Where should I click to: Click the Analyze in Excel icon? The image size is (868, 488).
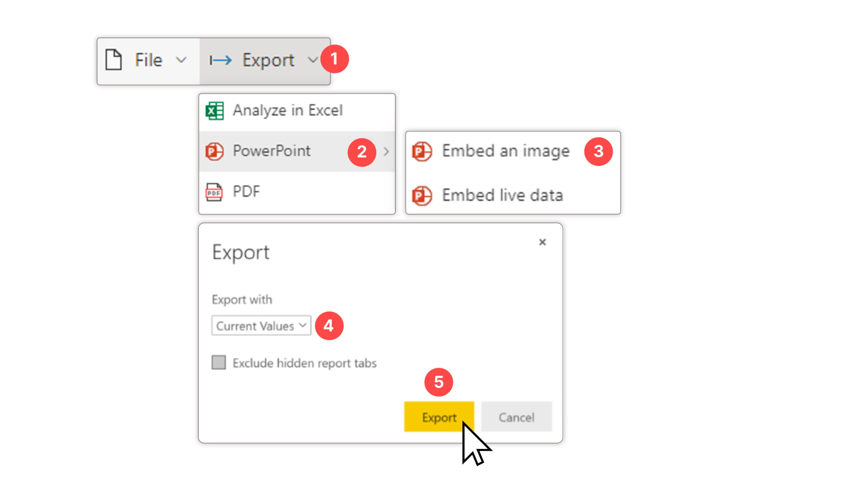point(214,110)
